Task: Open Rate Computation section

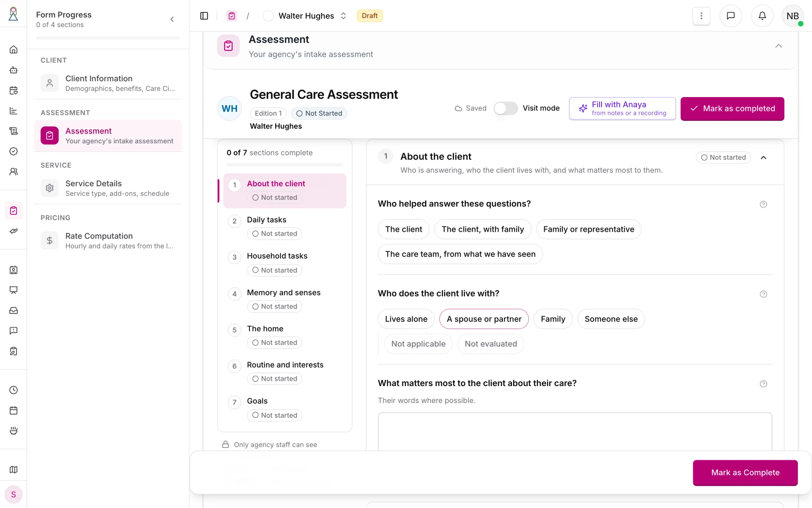Action: [x=108, y=240]
